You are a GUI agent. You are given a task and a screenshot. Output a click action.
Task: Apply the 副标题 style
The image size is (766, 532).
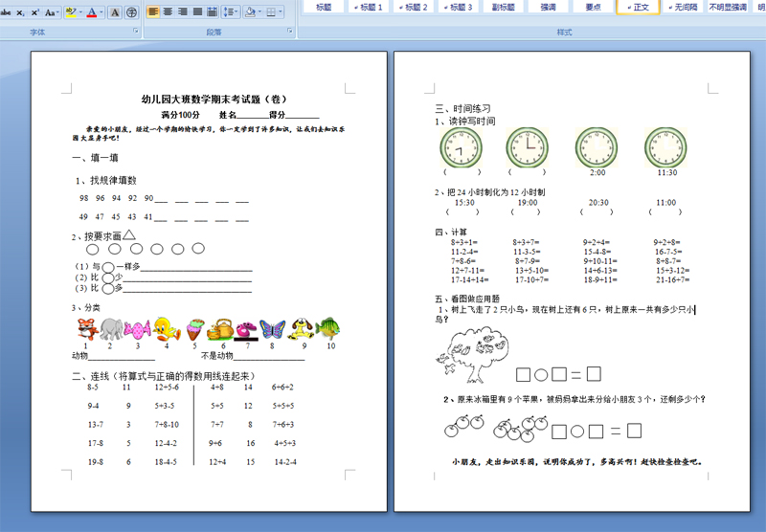(x=504, y=7)
